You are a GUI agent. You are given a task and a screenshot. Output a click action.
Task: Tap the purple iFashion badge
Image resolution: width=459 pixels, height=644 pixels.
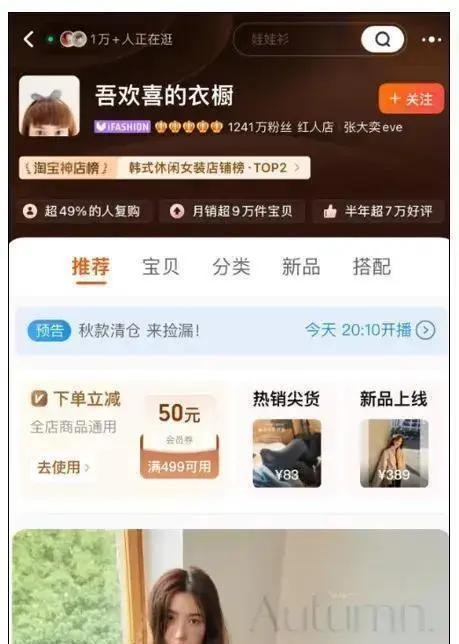[122, 126]
